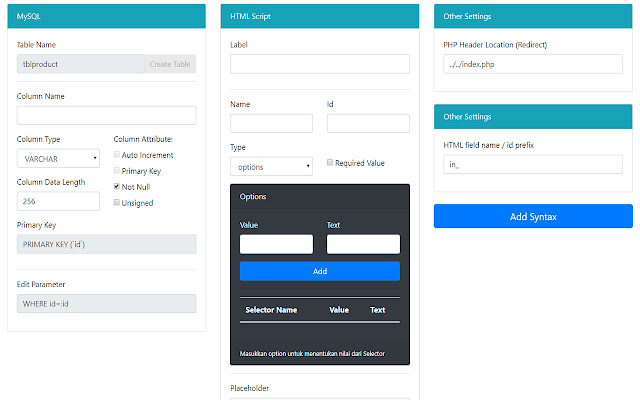Click the MySQL panel header

107,16
